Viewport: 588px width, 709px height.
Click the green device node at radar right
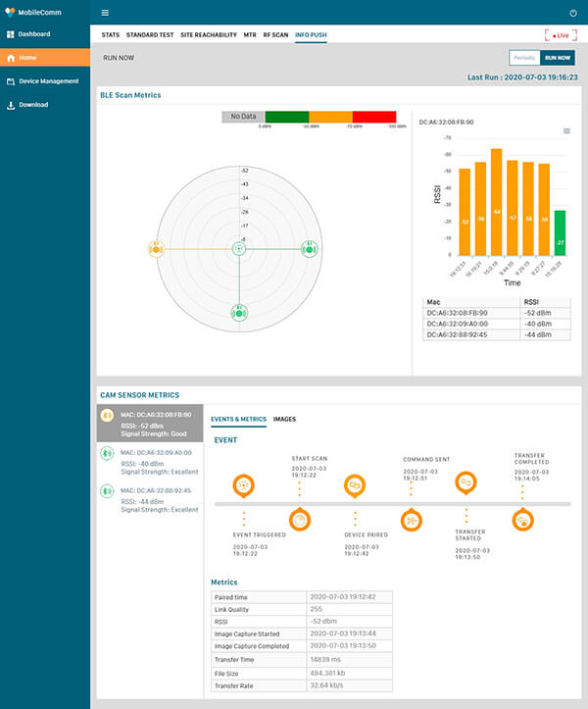(x=309, y=248)
